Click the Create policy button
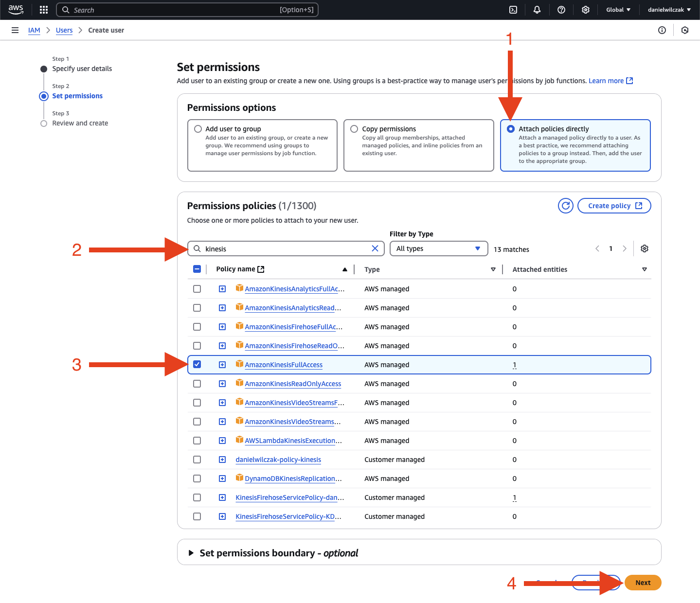 pyautogui.click(x=614, y=206)
